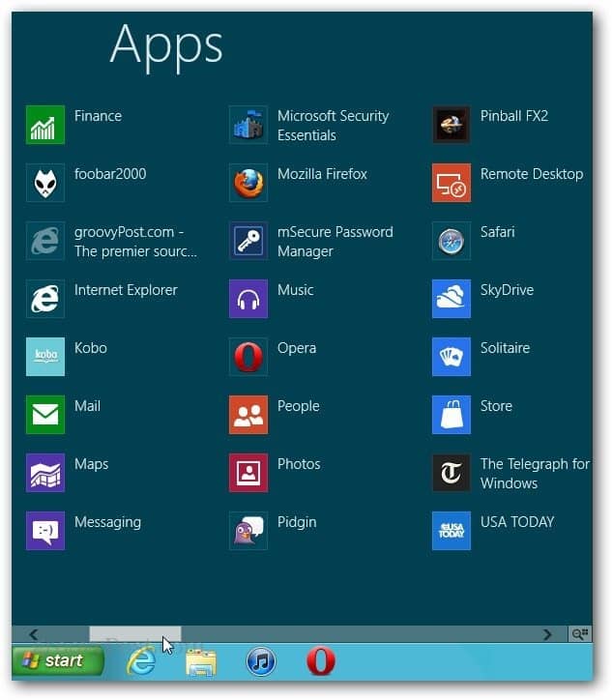
Task: Open the SkyDrive cloud icon
Action: [x=452, y=299]
